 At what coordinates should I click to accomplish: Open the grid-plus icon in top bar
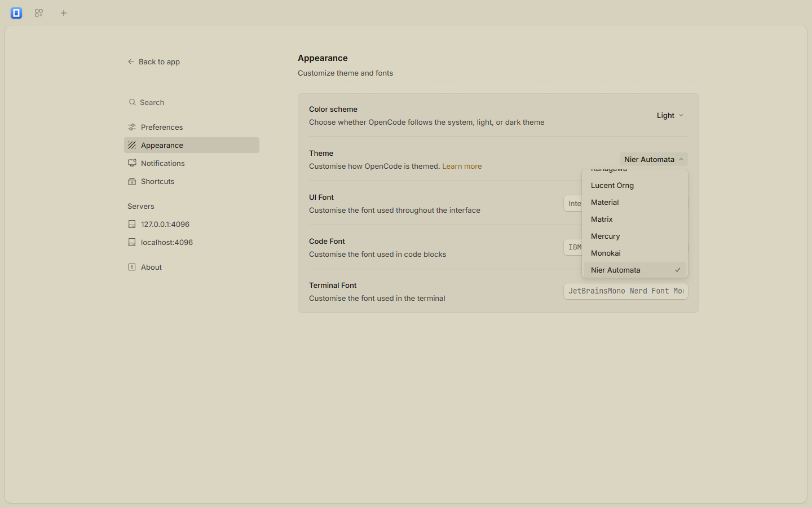[x=39, y=13]
